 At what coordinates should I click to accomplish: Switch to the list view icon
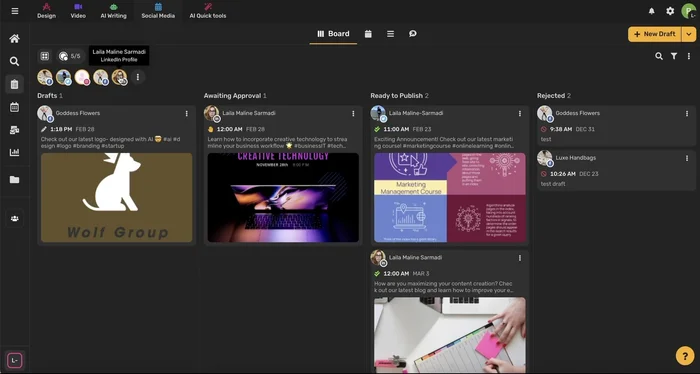click(390, 34)
